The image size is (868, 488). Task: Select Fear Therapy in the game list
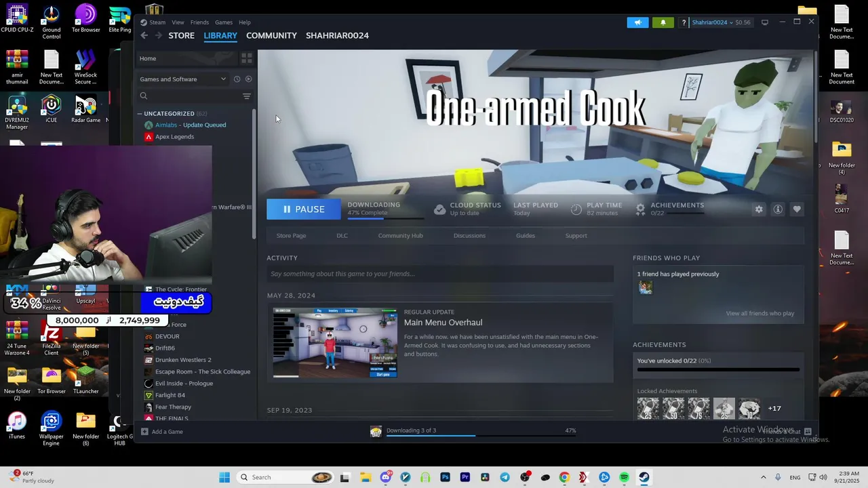pyautogui.click(x=173, y=407)
